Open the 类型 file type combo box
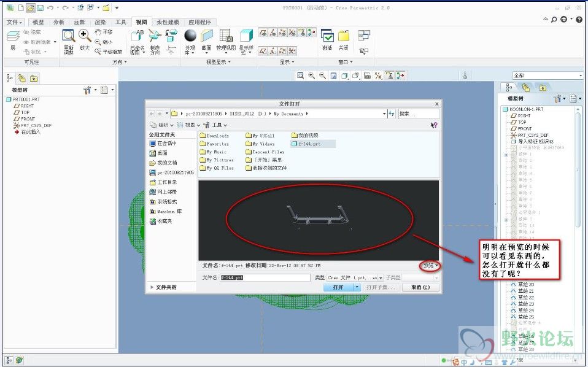588x367 pixels. [355, 278]
